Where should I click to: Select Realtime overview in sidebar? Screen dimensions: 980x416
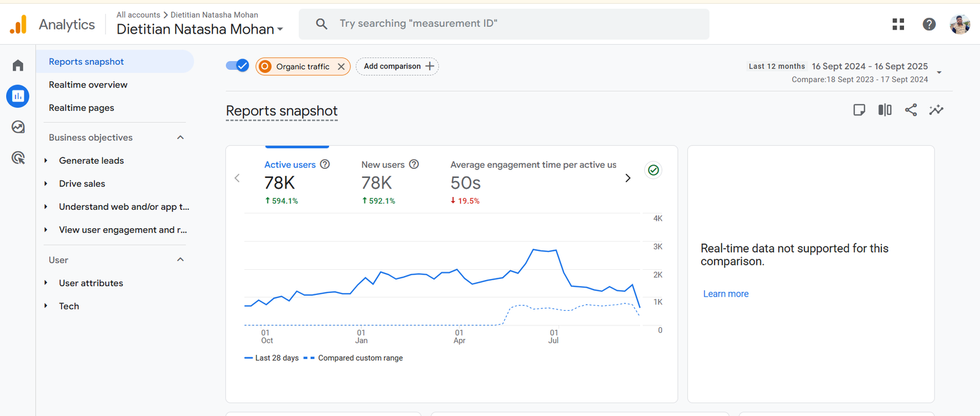click(88, 85)
